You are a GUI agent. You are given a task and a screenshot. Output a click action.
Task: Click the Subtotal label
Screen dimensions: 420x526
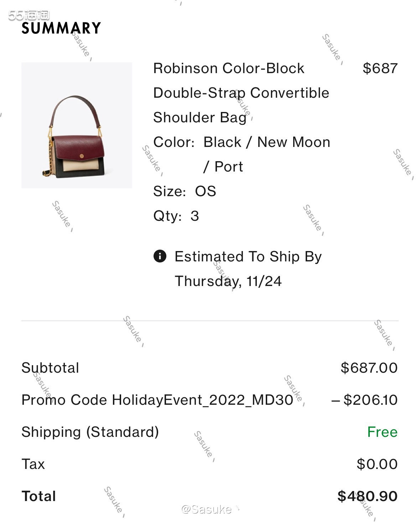tap(50, 368)
